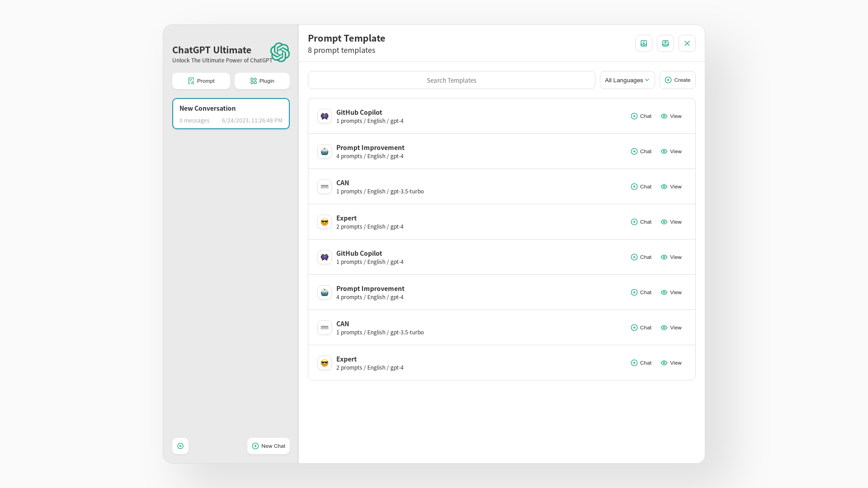Expand the All Languages dropdown
Viewport: 868px width, 488px height.
[627, 80]
